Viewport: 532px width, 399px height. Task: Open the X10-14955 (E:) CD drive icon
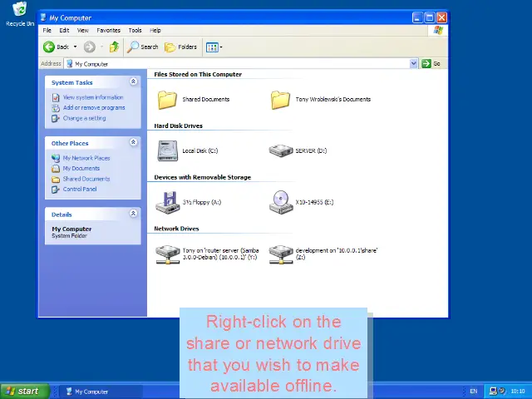[281, 202]
